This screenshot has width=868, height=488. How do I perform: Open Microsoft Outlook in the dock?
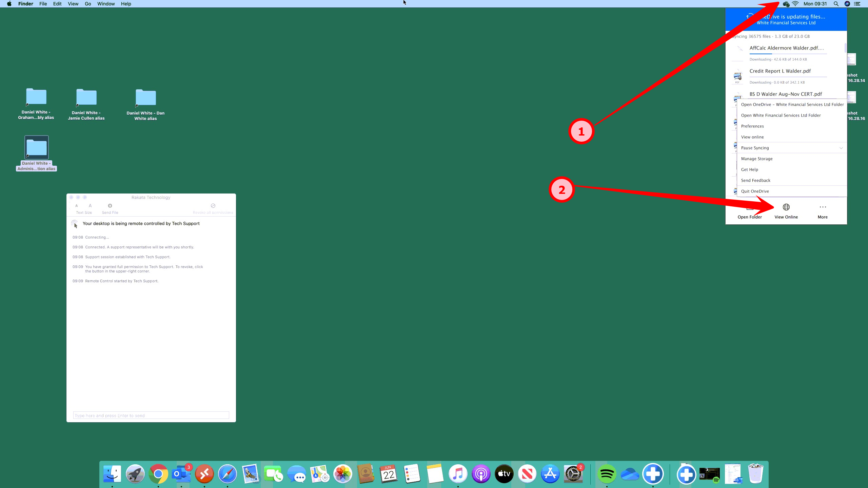[x=181, y=474]
